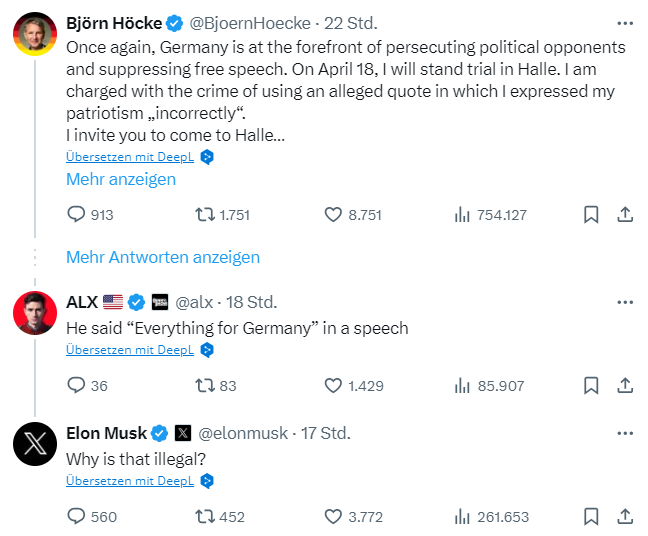This screenshot has height=536, width=648.
Task: View analytics for Elon Musk's reply
Action: pyautogui.click(x=463, y=516)
